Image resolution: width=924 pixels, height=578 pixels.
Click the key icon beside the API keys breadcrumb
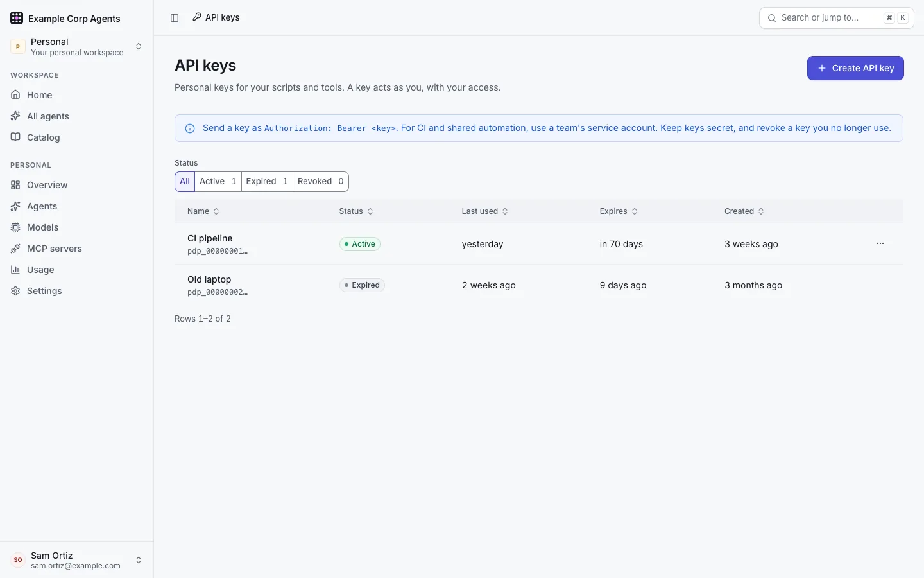click(x=197, y=17)
